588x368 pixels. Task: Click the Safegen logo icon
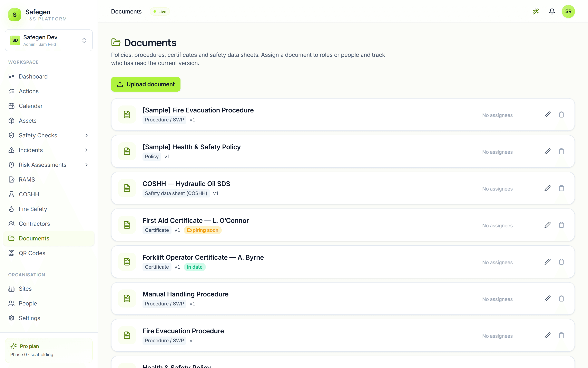15,15
